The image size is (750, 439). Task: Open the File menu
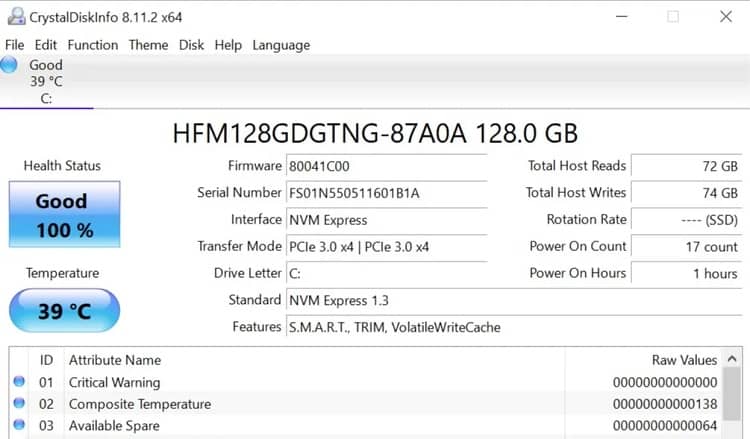click(14, 45)
